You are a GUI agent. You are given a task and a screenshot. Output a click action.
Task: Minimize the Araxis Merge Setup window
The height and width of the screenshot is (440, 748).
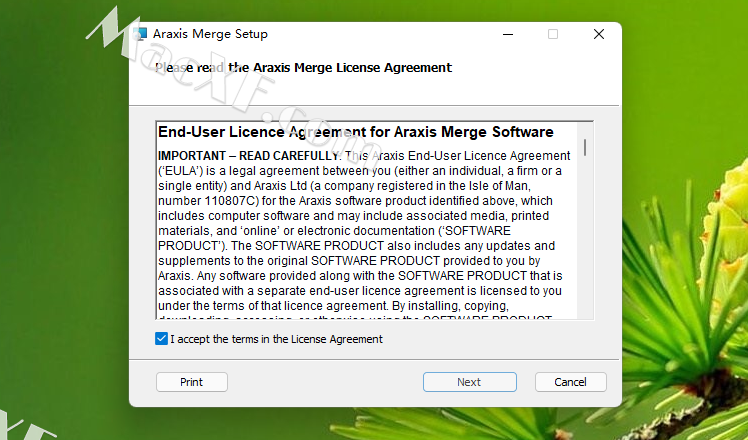coord(508,34)
